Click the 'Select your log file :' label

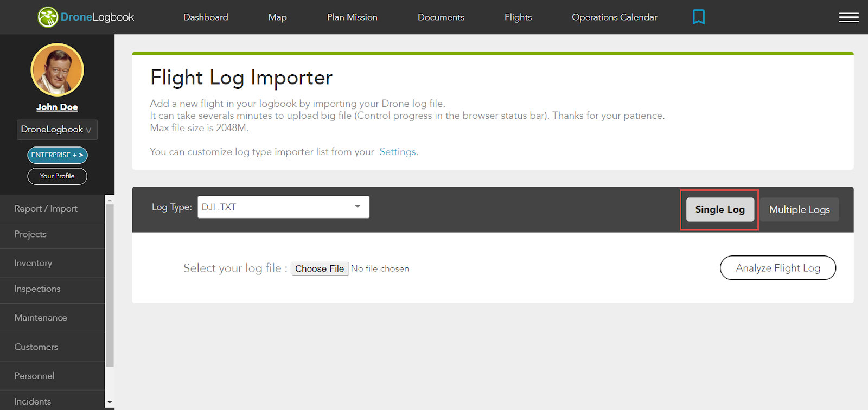[235, 268]
